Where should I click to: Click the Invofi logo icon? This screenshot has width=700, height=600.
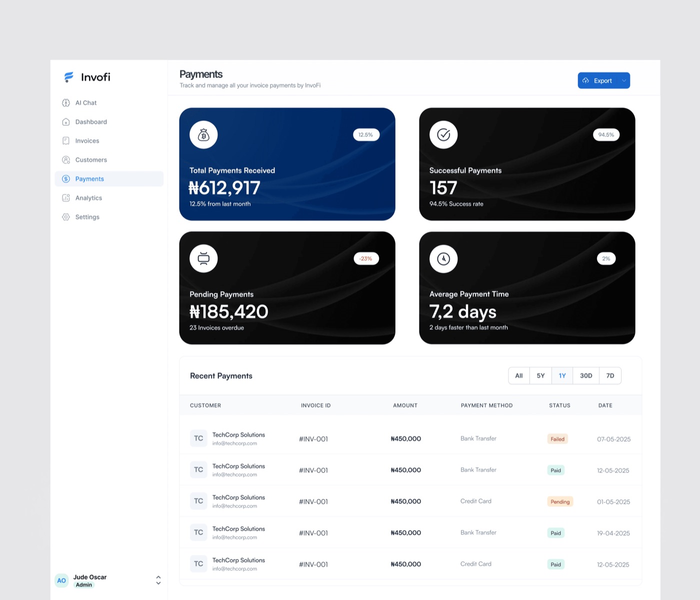[x=69, y=77]
